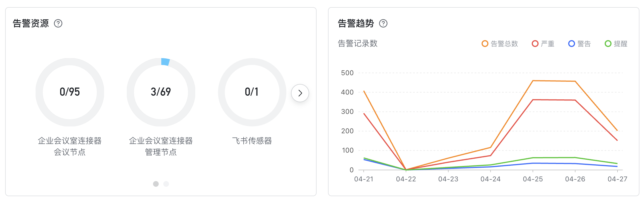The width and height of the screenshot is (644, 201).
Task: Click the 0/1 donut chart
Action: click(x=252, y=92)
